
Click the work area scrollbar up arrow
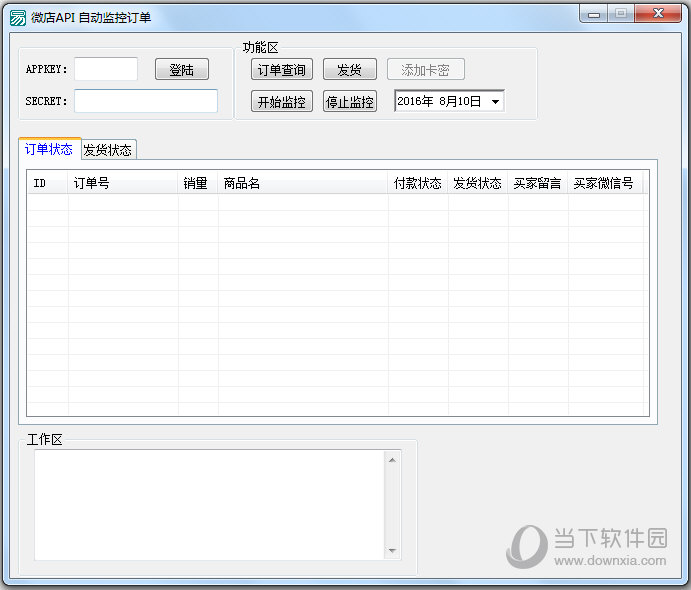(x=392, y=460)
